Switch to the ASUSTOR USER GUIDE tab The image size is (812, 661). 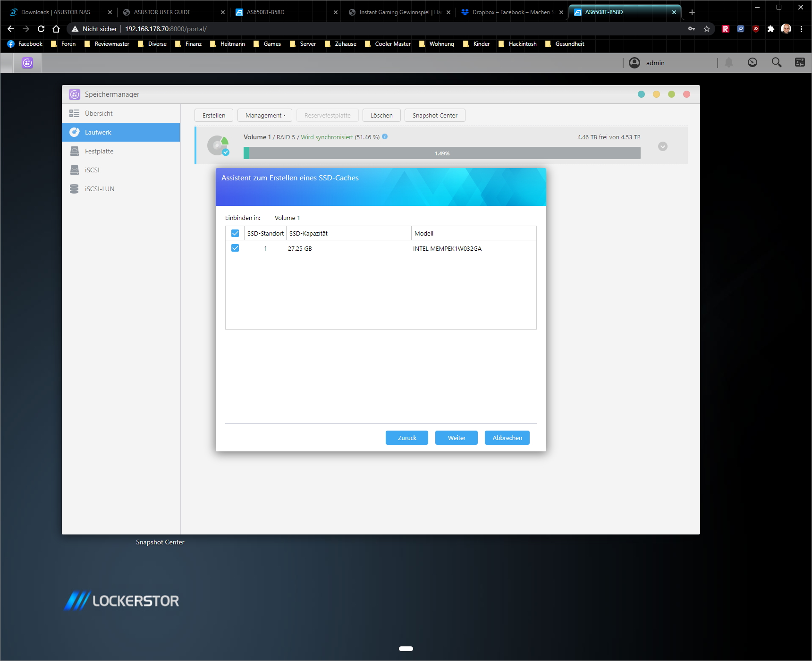pyautogui.click(x=173, y=12)
